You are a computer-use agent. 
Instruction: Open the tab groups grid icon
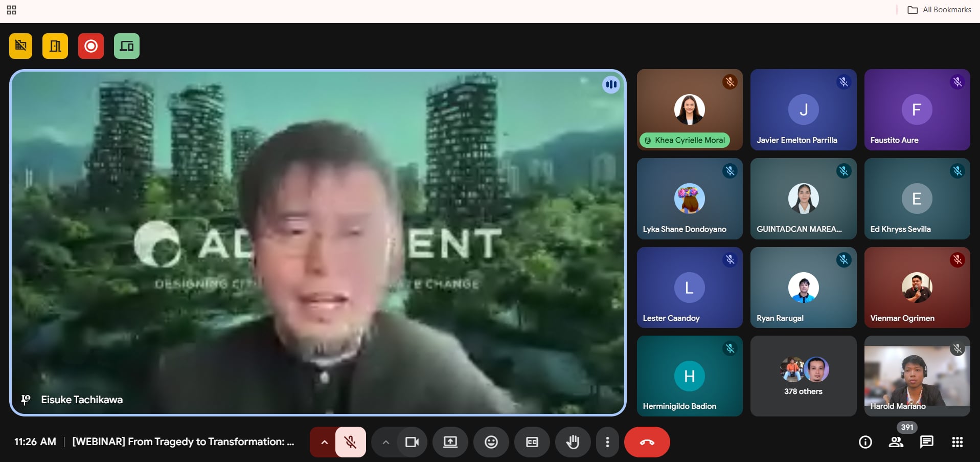tap(11, 10)
